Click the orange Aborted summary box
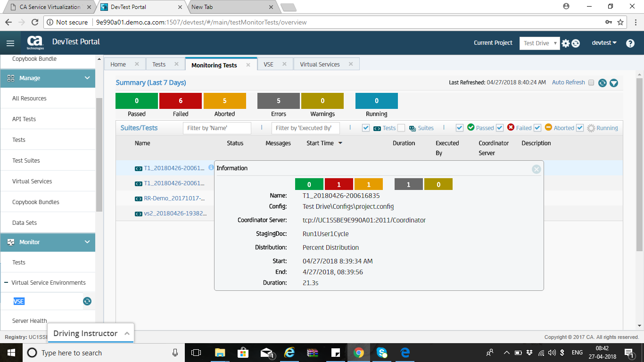This screenshot has width=644, height=362. point(225,101)
